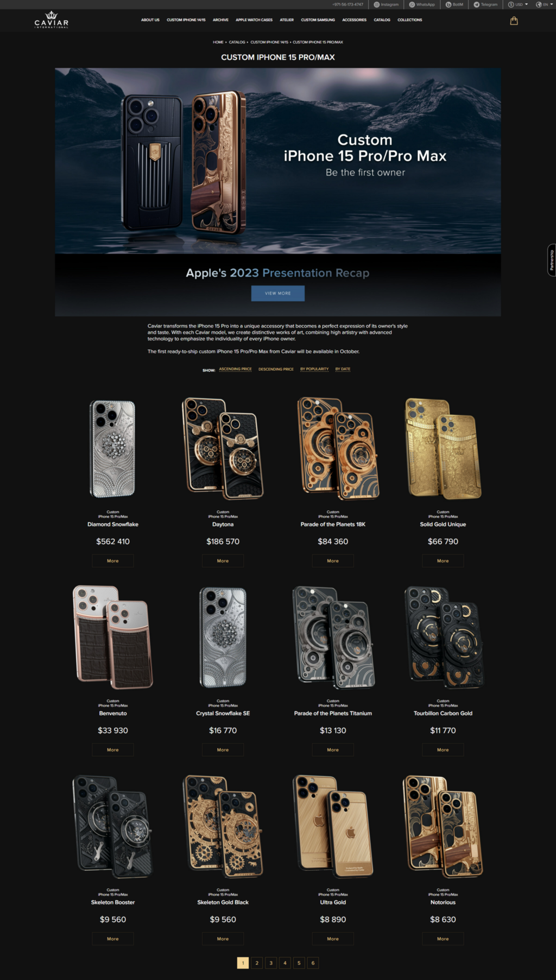Click the View More button
Image resolution: width=556 pixels, height=980 pixels.
click(277, 293)
